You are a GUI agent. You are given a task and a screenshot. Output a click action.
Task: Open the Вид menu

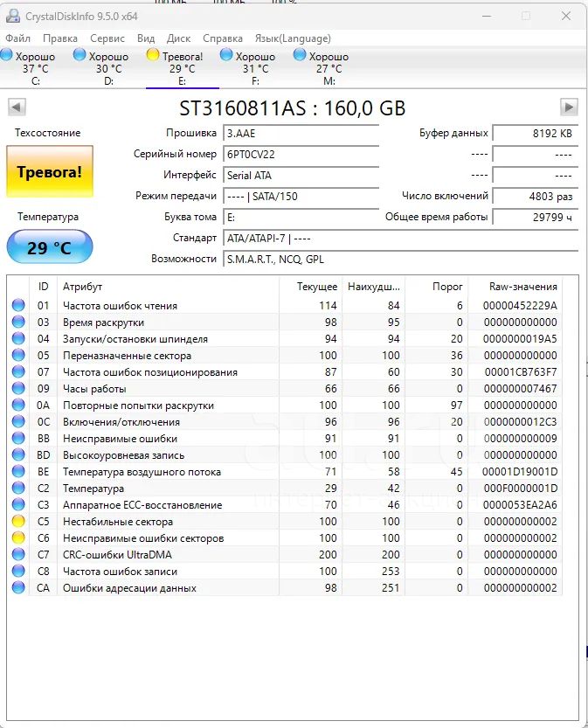(146, 38)
